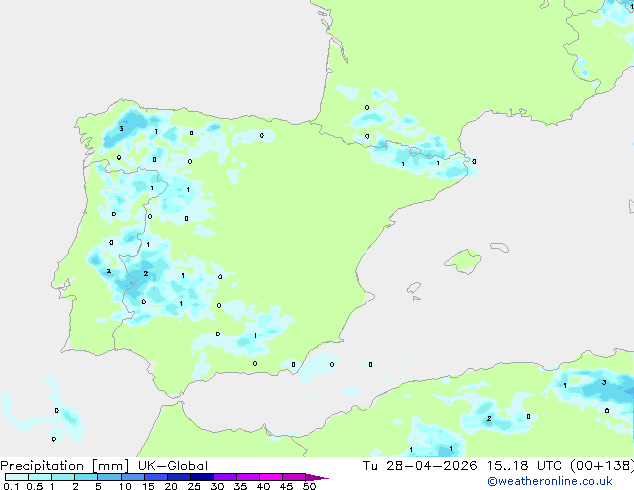Click the purple arrow above 50 mm
Screen dimensions: 634x490
(317, 477)
